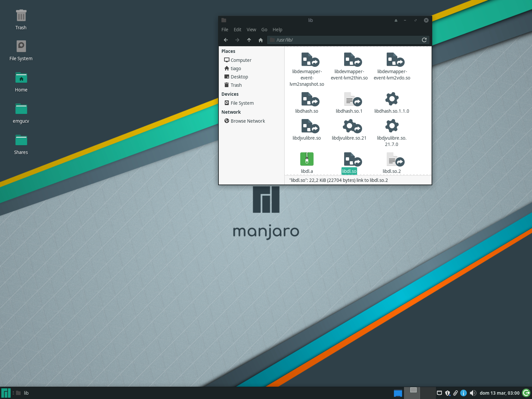Open the File menu
532x399 pixels.
225,30
